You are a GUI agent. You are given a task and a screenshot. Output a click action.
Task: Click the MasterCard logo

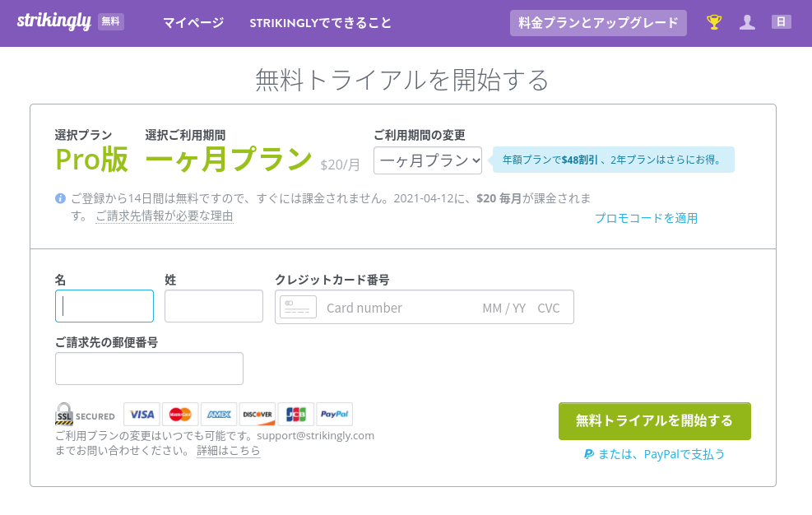tap(180, 415)
